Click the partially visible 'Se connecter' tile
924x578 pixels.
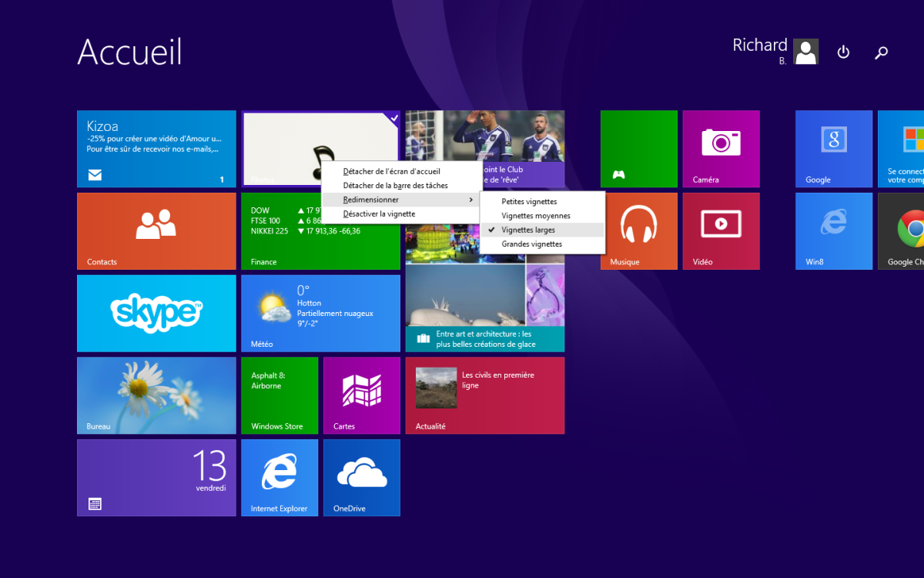901,149
